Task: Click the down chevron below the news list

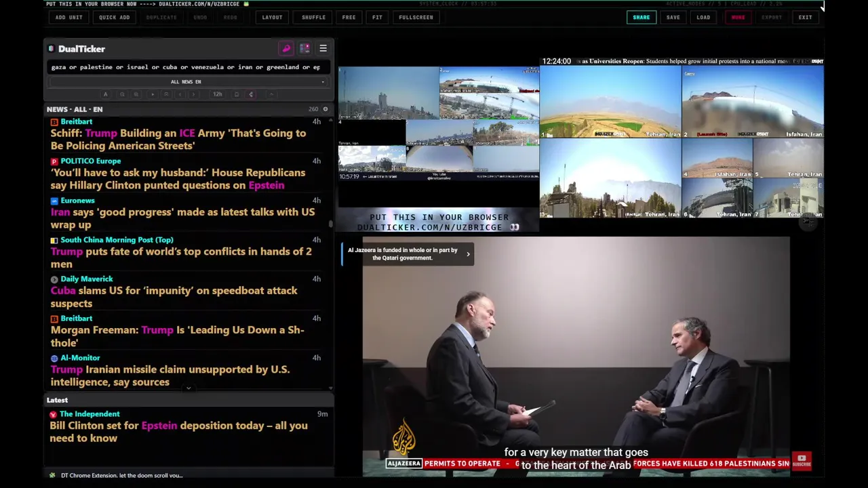Action: pyautogui.click(x=189, y=388)
